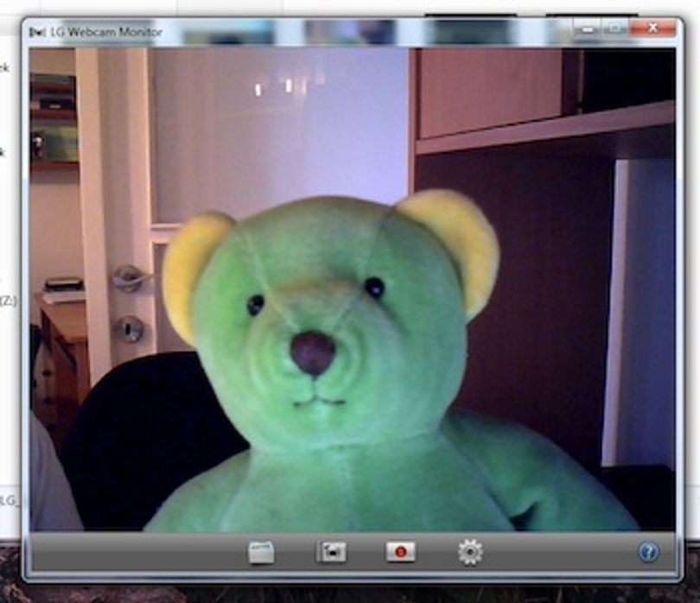Open help via the blue question mark

pos(648,552)
